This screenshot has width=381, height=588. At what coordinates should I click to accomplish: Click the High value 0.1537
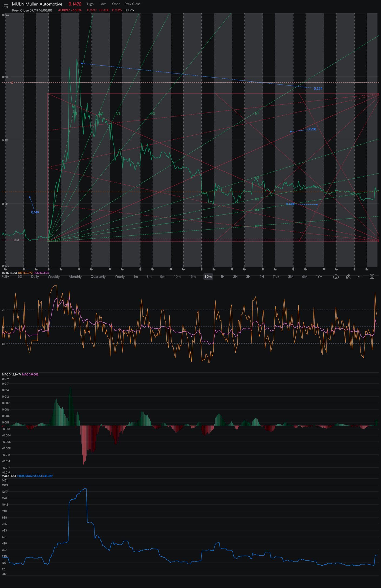pyautogui.click(x=92, y=10)
